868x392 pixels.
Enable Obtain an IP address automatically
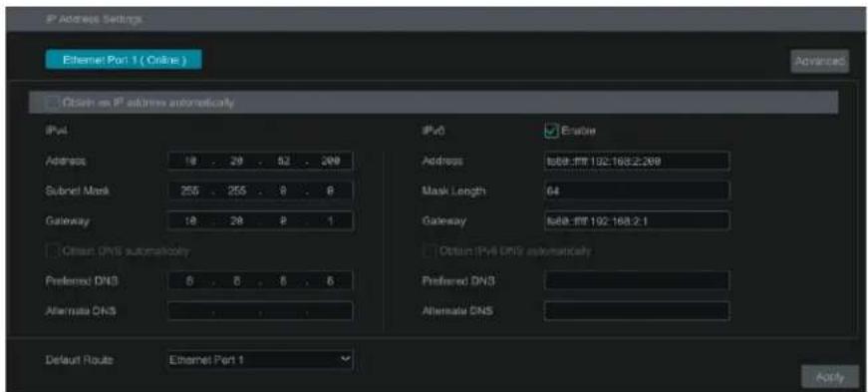[x=53, y=103]
